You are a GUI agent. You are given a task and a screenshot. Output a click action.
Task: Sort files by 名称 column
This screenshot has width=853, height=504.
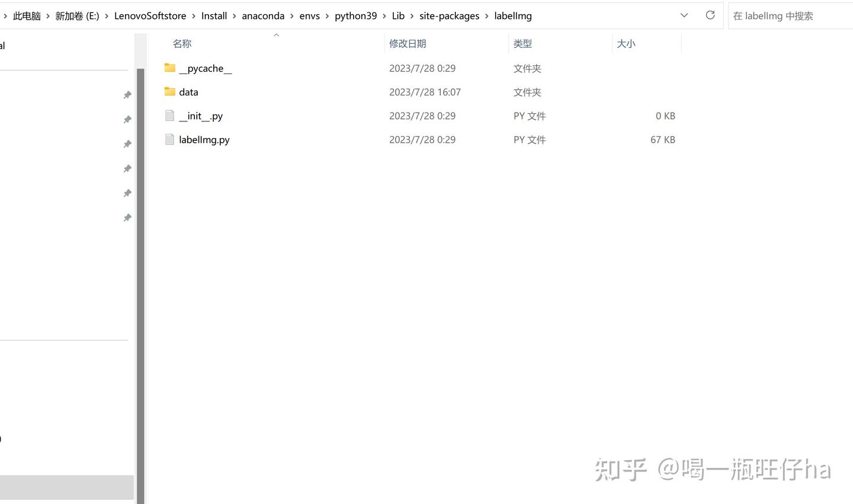(182, 43)
